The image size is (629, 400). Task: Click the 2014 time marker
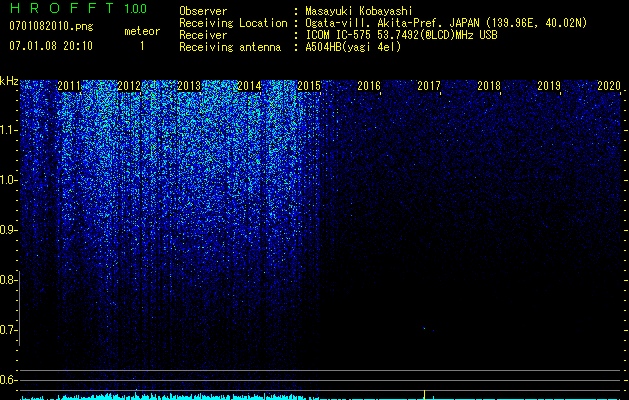(249, 86)
